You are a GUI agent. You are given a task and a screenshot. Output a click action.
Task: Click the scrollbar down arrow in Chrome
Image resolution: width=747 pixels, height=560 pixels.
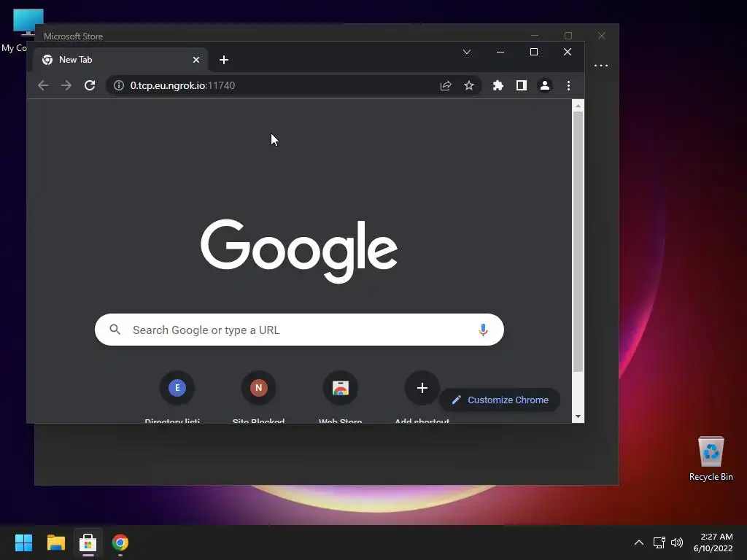(x=578, y=416)
